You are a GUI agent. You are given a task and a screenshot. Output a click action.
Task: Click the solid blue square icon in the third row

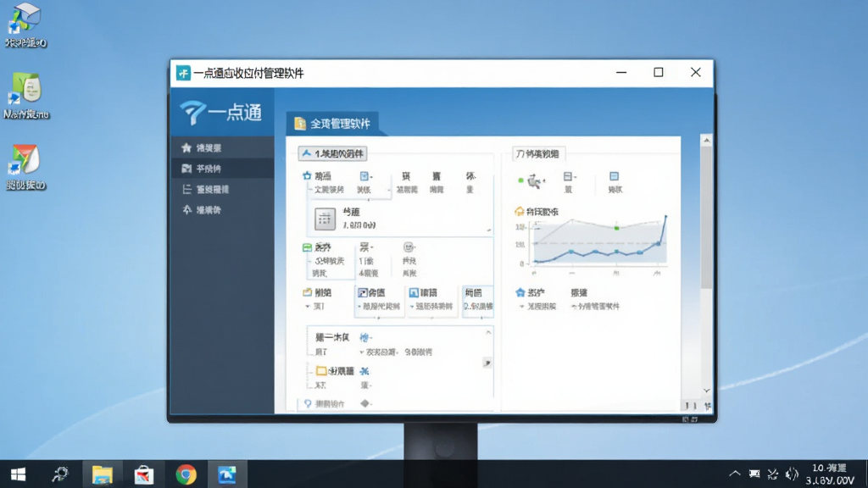(x=414, y=292)
